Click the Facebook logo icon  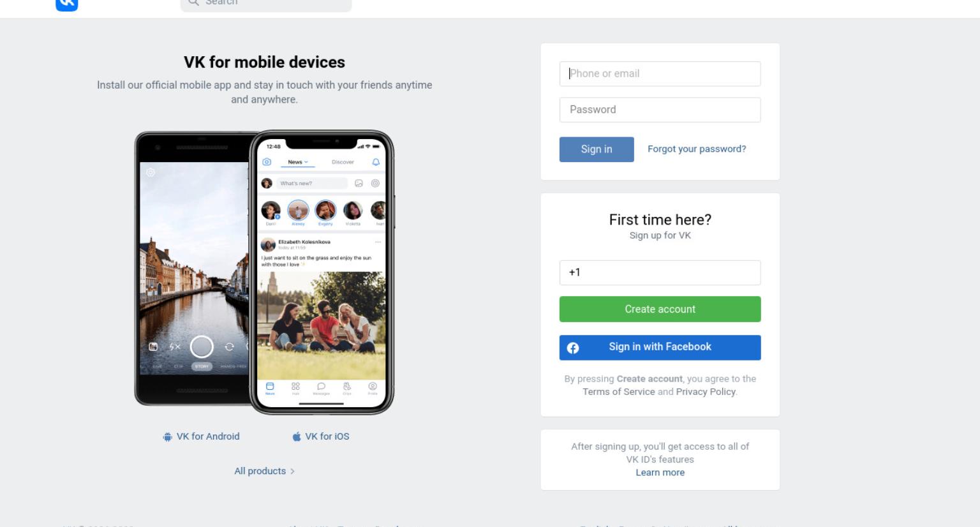click(573, 348)
